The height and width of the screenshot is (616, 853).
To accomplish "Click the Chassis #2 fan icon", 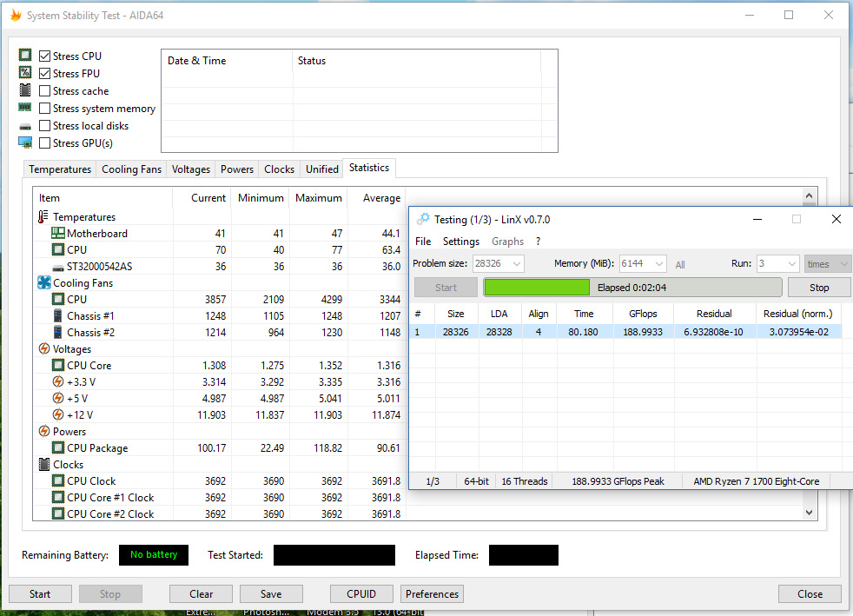I will (x=57, y=332).
